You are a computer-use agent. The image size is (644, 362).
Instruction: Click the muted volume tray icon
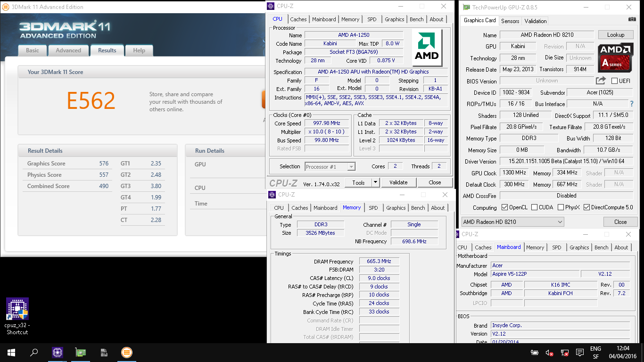(549, 353)
